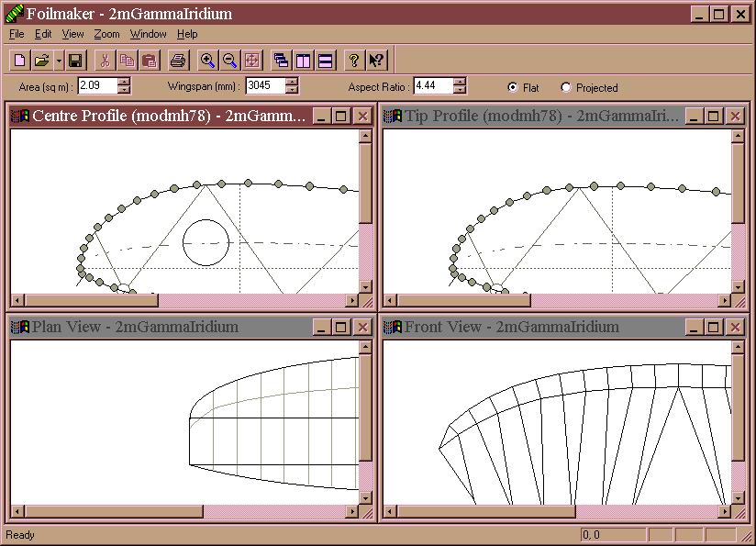The height and width of the screenshot is (546, 756).
Task: Increase the Area value with up arrow
Action: [x=124, y=82]
